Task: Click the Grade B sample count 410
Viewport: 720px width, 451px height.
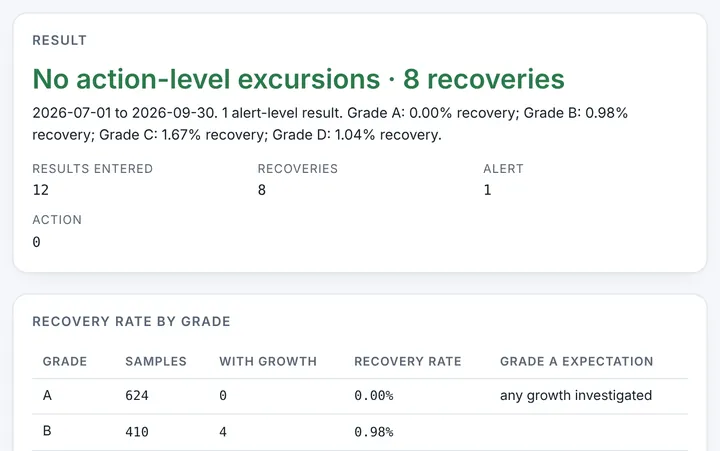Action: point(137,432)
